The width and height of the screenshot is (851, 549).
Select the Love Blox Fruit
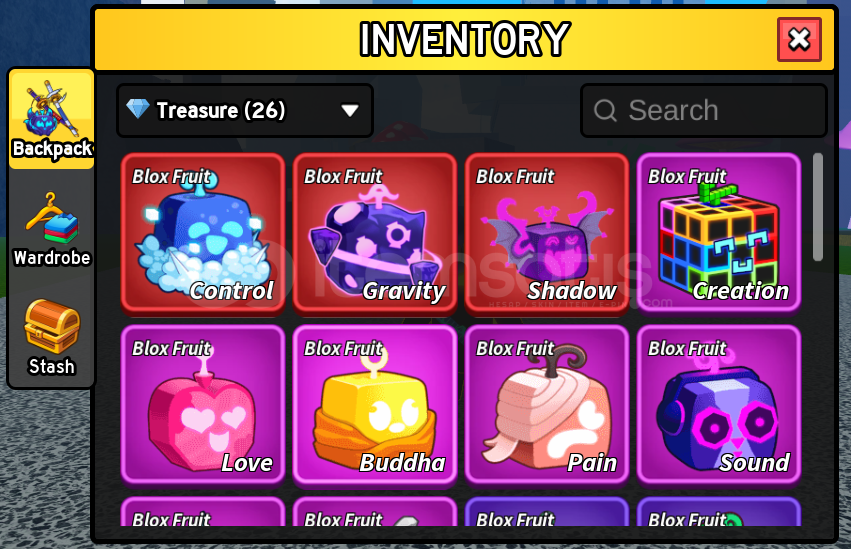coord(203,405)
